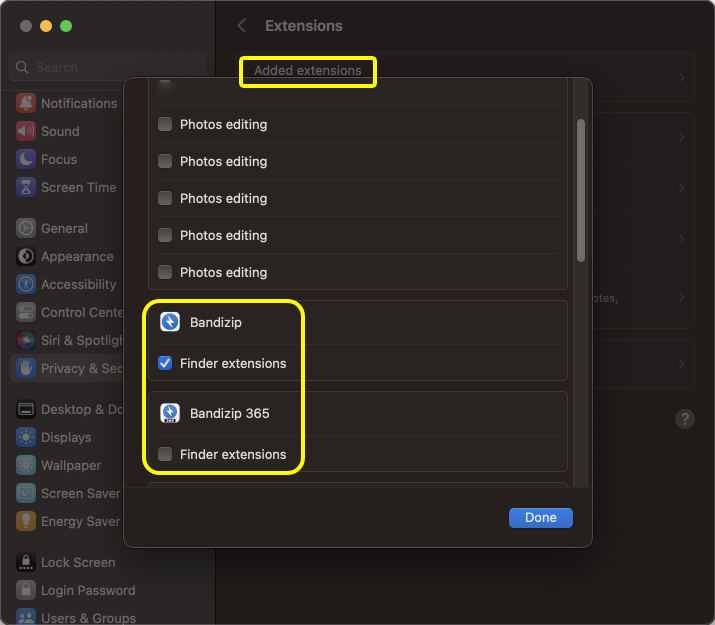Select General in the sidebar
The image size is (715, 625).
(63, 228)
